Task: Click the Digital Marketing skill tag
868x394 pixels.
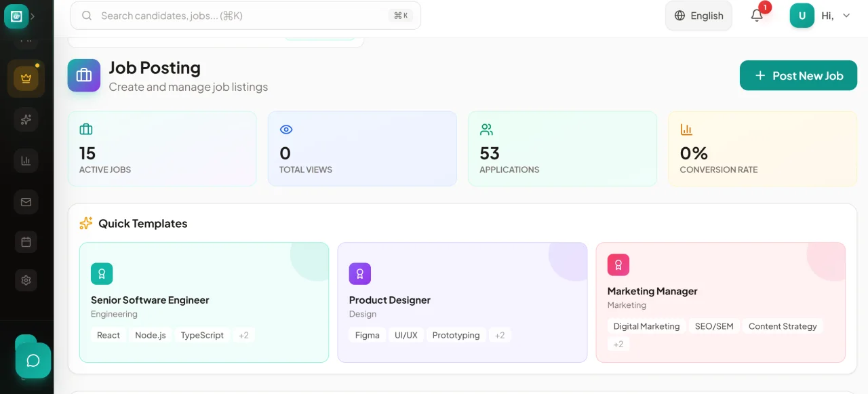Action: tap(646, 326)
